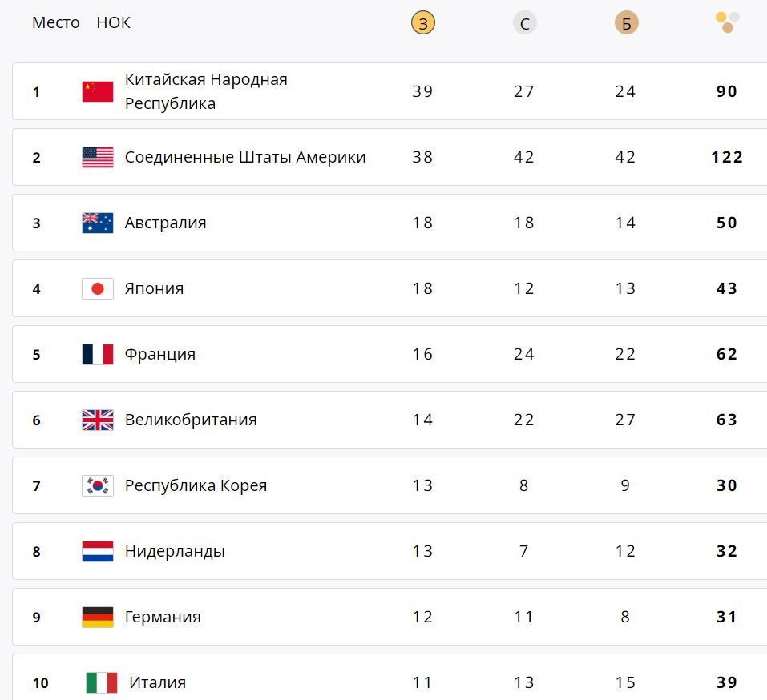
Task: Click the Germany flag icon
Action: click(97, 617)
